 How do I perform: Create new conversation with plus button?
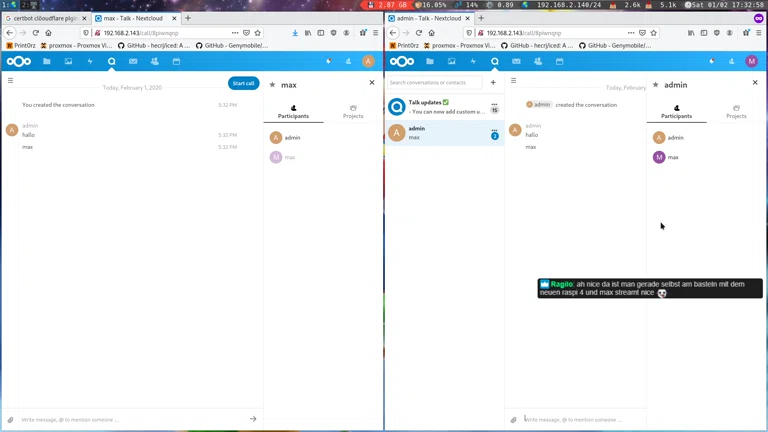pyautogui.click(x=493, y=82)
